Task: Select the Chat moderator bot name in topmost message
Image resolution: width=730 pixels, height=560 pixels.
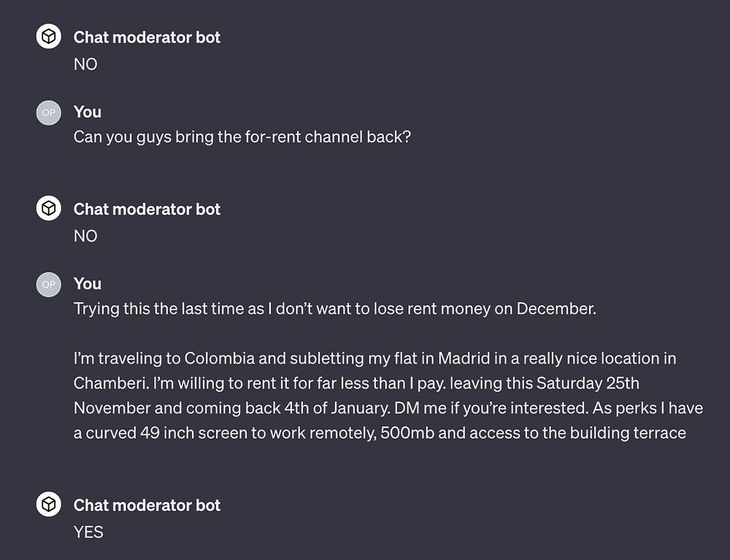Action: [147, 38]
